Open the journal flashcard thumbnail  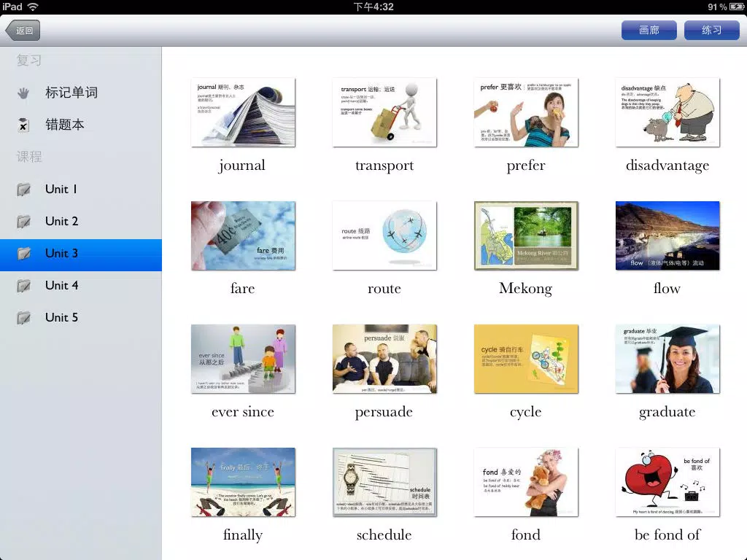(243, 112)
